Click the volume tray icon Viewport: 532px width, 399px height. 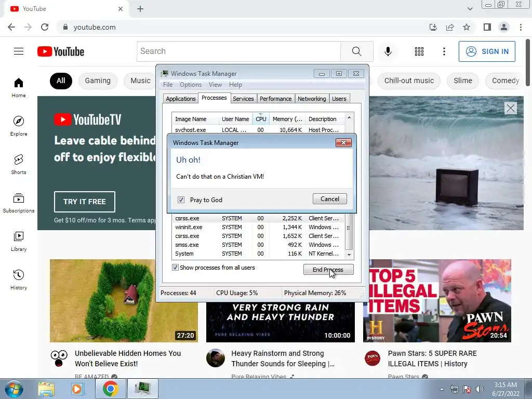click(480, 389)
